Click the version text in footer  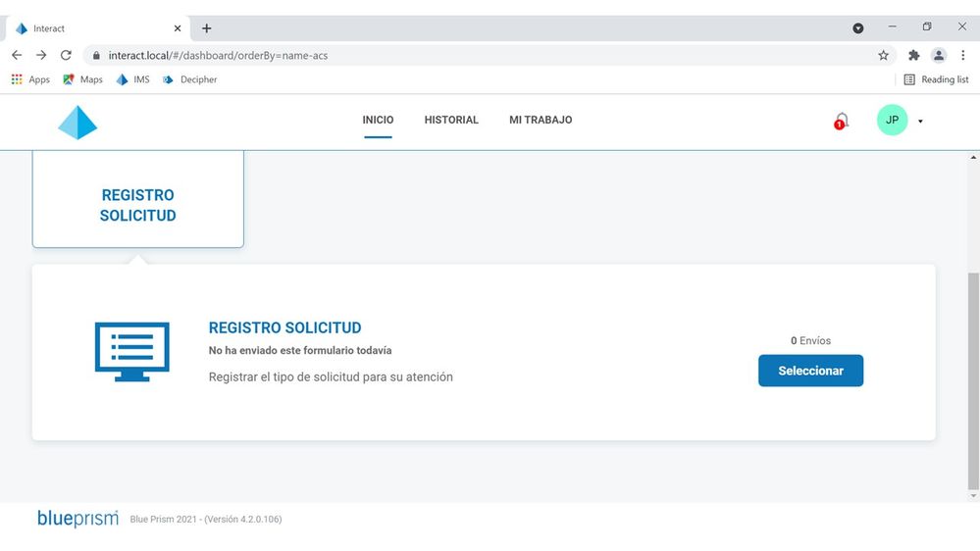(x=206, y=520)
